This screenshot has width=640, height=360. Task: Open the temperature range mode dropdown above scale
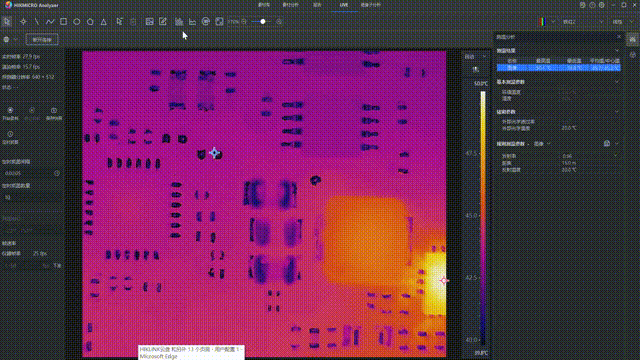(x=476, y=57)
